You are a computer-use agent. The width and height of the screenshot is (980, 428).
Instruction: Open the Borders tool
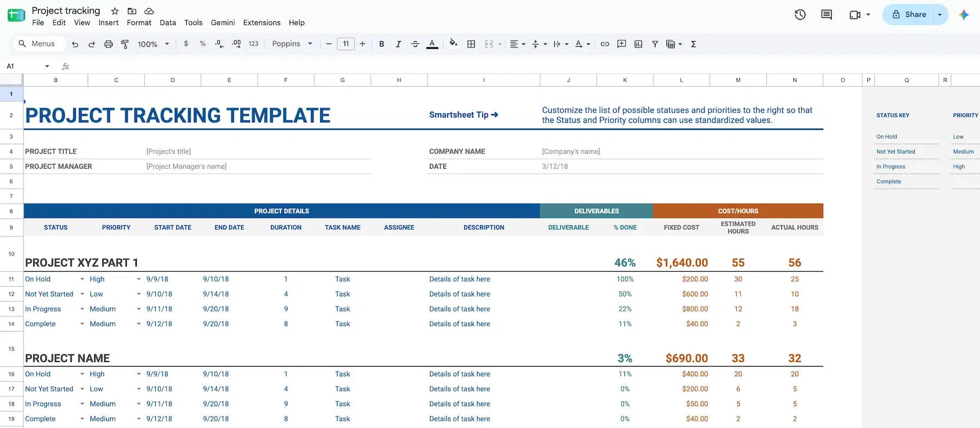click(x=471, y=44)
